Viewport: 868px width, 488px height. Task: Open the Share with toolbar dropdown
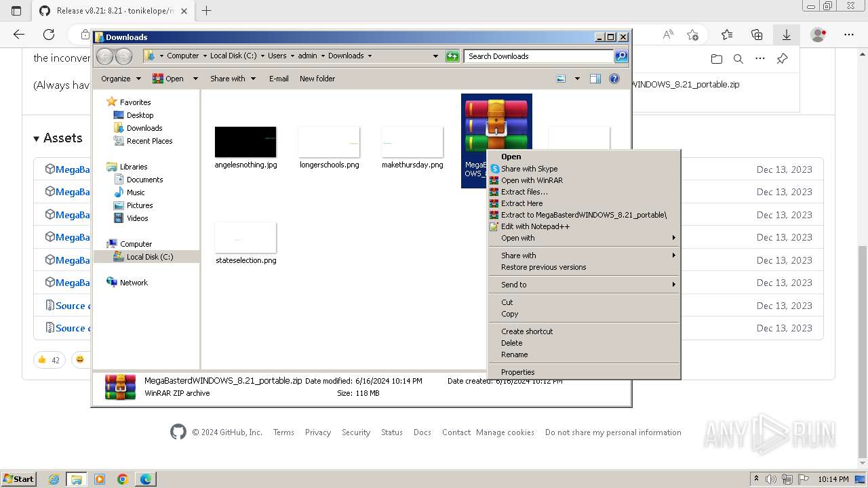tap(233, 79)
